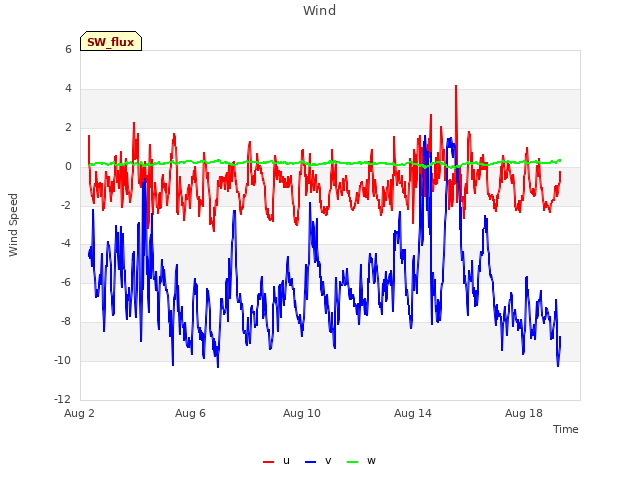Click the y-axis value 4

pos(68,88)
